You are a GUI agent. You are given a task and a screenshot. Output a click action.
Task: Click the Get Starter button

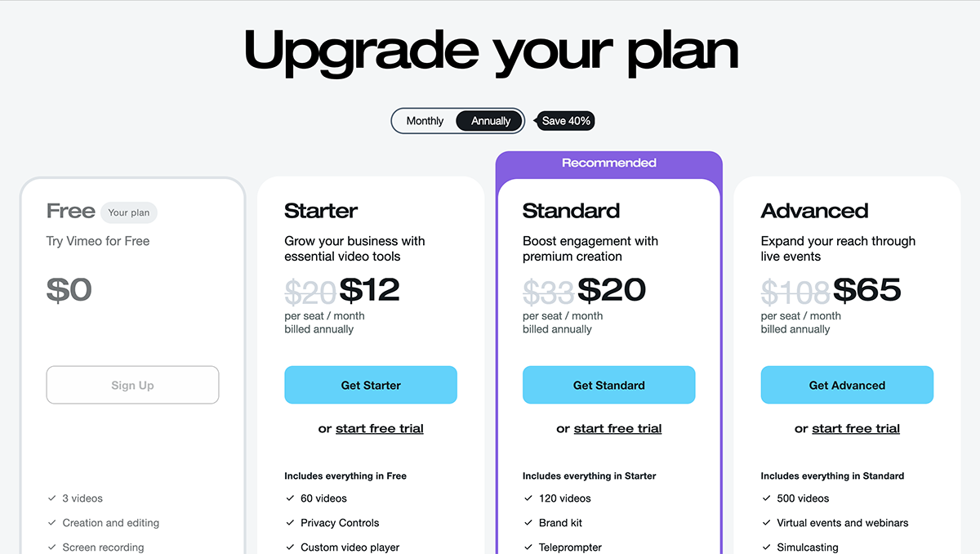[371, 385]
